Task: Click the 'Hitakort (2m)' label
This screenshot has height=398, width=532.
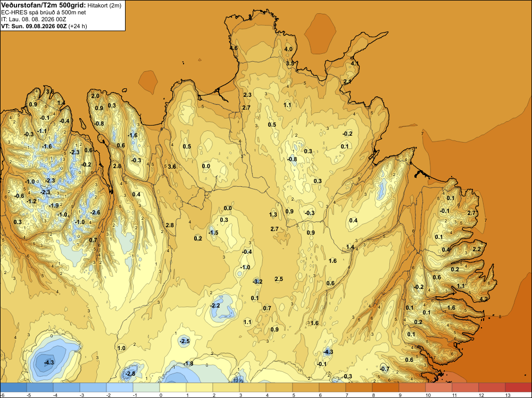Action: click(x=104, y=5)
